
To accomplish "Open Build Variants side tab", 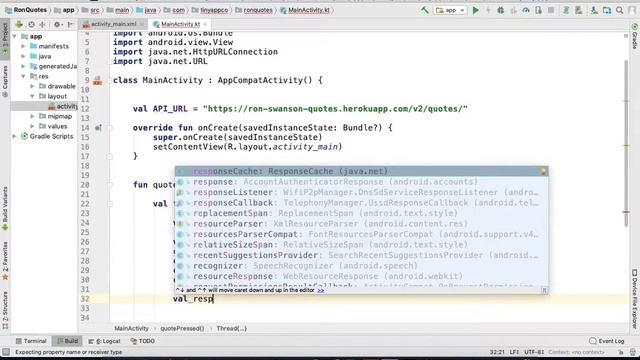I will [5, 209].
